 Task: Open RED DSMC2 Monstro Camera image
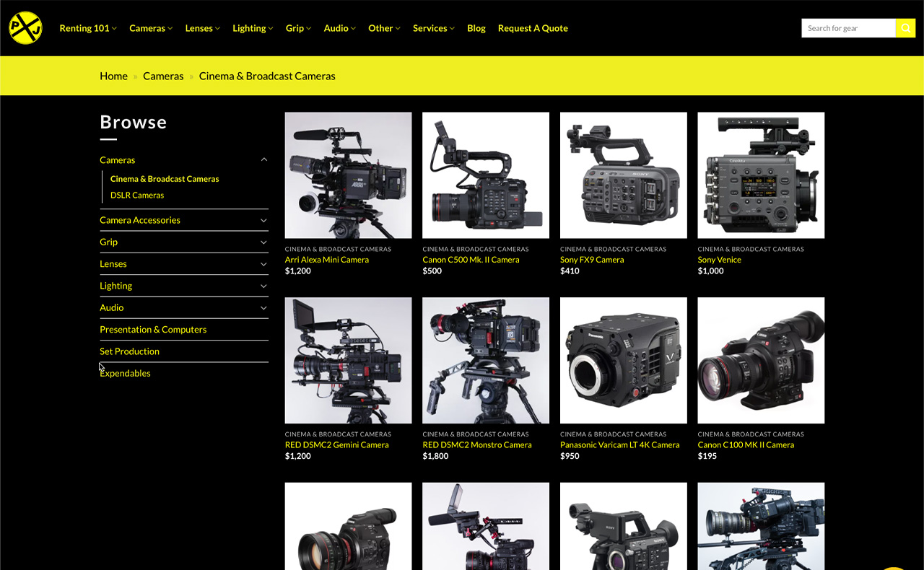[486, 361]
